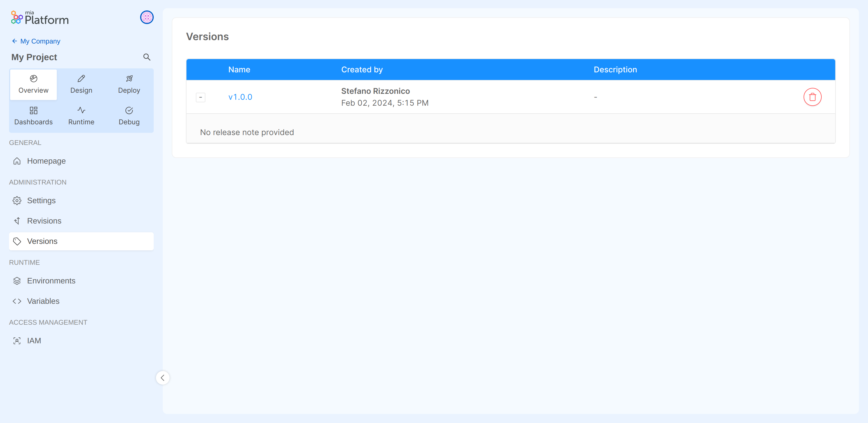Expand the Mia-Platform logo menu
Viewport: 868px width, 423px height.
[x=39, y=17]
